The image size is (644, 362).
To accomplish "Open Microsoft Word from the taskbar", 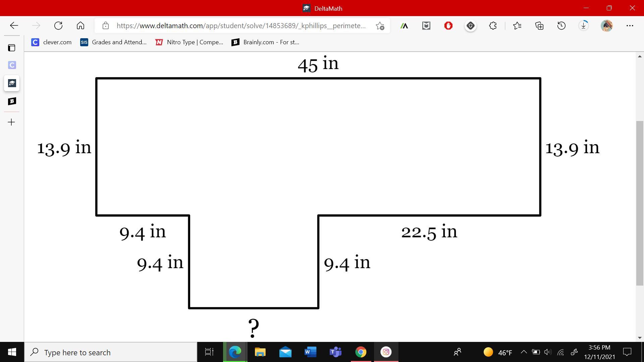I will (x=310, y=352).
